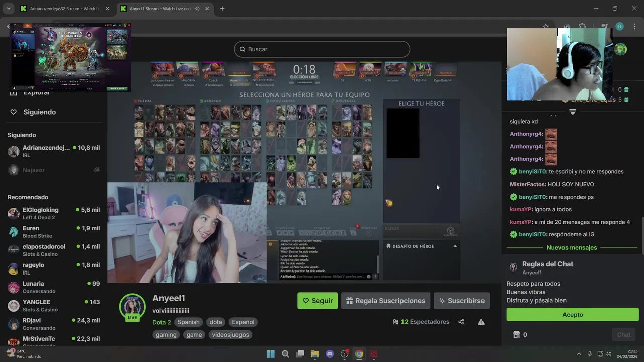The image size is (644, 362).
Task: Open Chrome tab search dropdown arrow
Action: 8,9
